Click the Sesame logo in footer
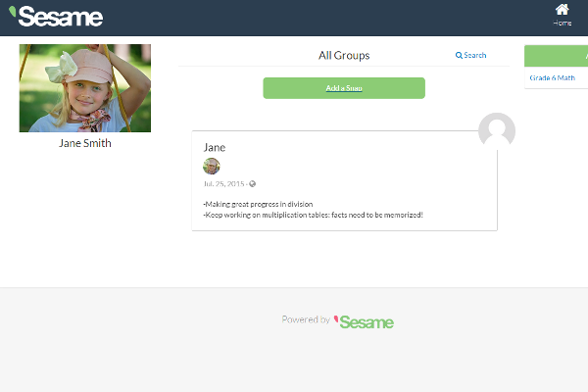588x392 pixels. [x=364, y=321]
